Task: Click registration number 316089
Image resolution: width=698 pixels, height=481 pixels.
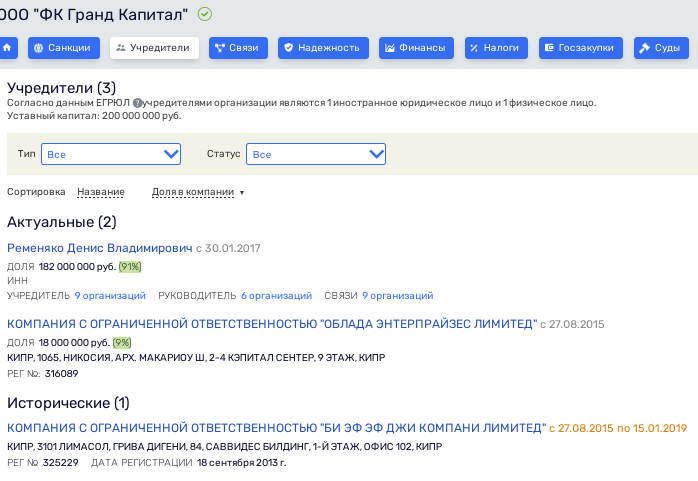Action: point(61,374)
